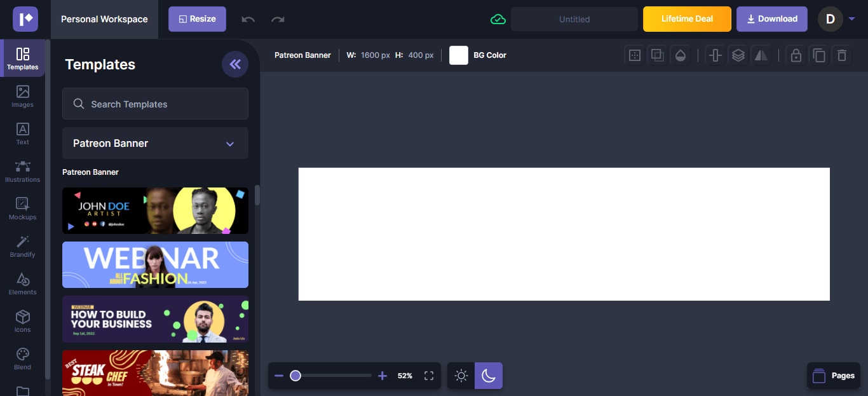
Task: Open the Images panel in the sidebar
Action: click(22, 97)
